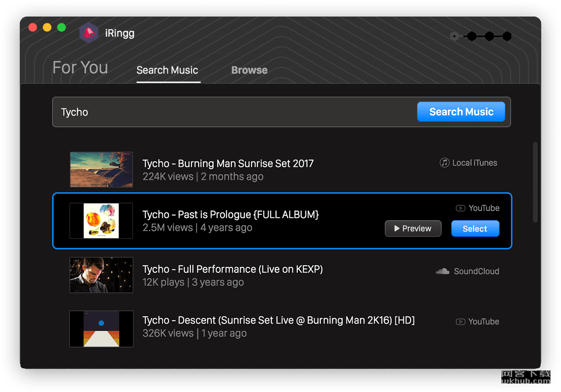
Task: Select Tycho - Past is Prologue {FULL ALBUM} title
Action: point(231,215)
